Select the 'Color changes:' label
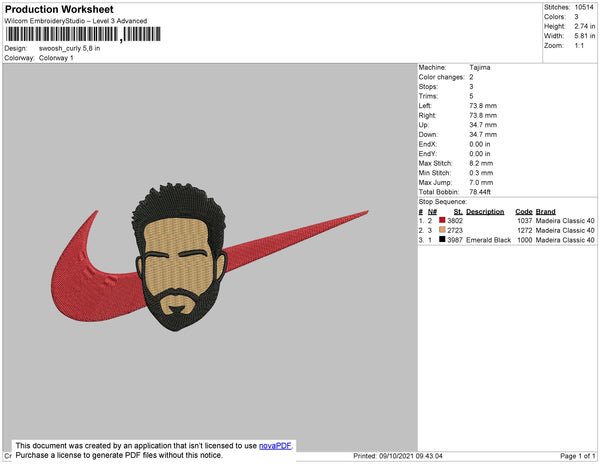Image resolution: width=600 pixels, height=464 pixels. (441, 77)
